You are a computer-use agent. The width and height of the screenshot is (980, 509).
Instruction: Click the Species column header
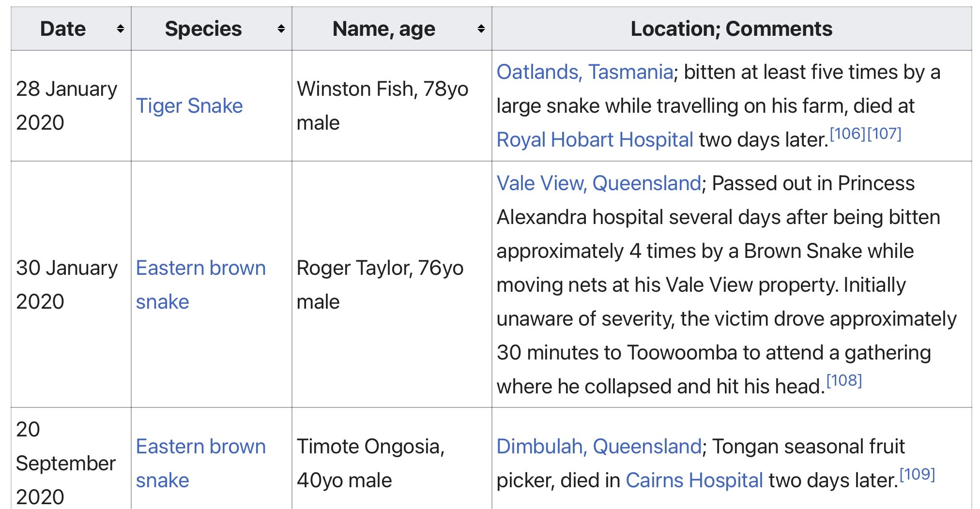pos(203,29)
